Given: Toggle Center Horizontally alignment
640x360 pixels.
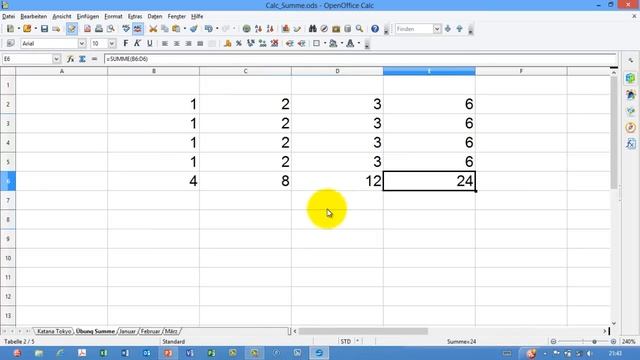Looking at the screenshot, I should point(177,44).
